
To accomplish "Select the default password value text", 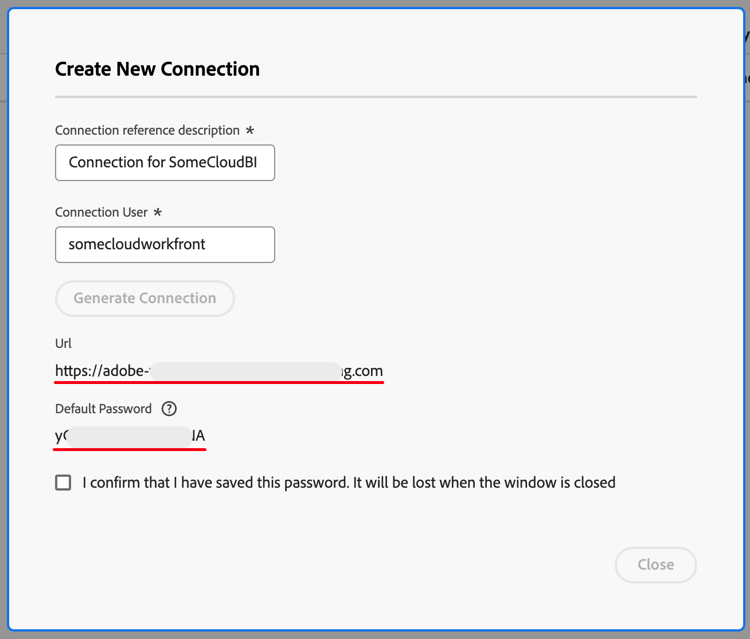I will coord(130,436).
